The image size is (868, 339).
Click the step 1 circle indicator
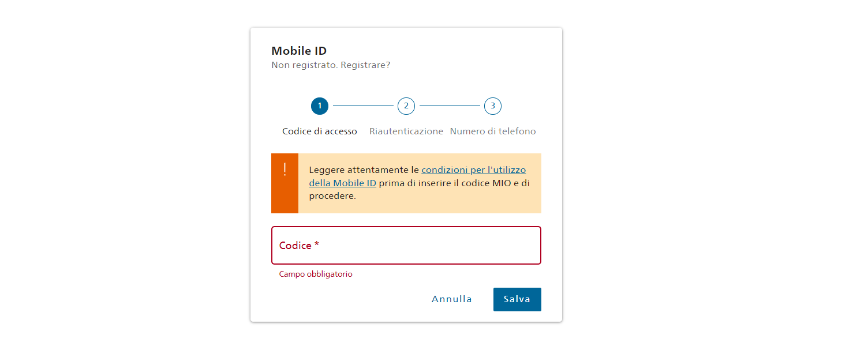click(320, 106)
